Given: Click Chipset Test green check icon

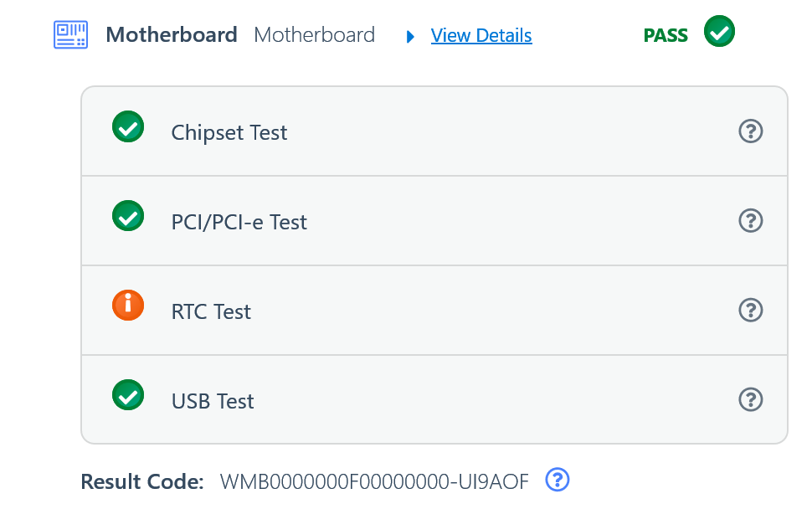Looking at the screenshot, I should coord(128,127).
